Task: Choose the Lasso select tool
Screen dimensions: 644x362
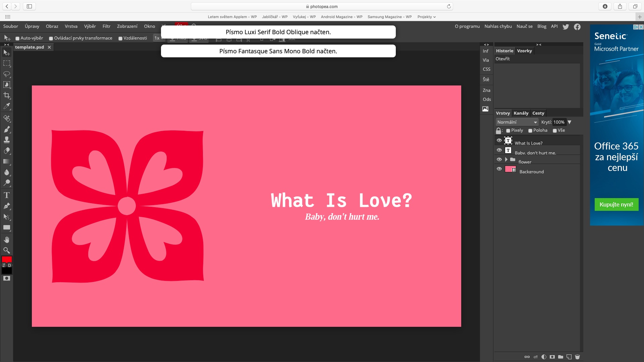Action: [7, 74]
